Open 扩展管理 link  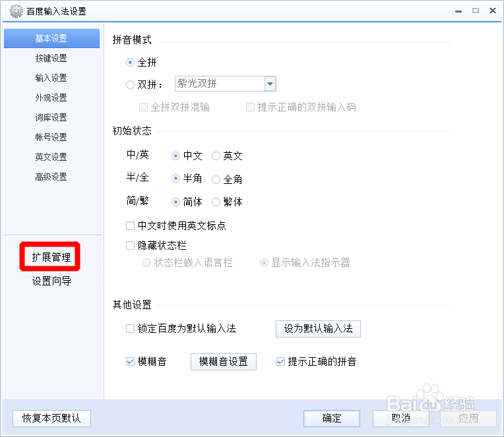click(51, 257)
